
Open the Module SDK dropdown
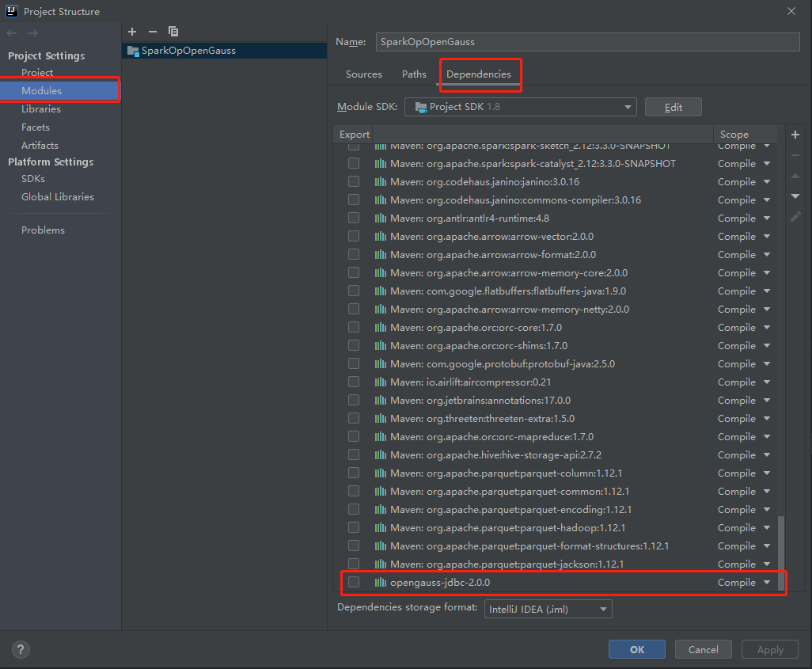pos(521,107)
